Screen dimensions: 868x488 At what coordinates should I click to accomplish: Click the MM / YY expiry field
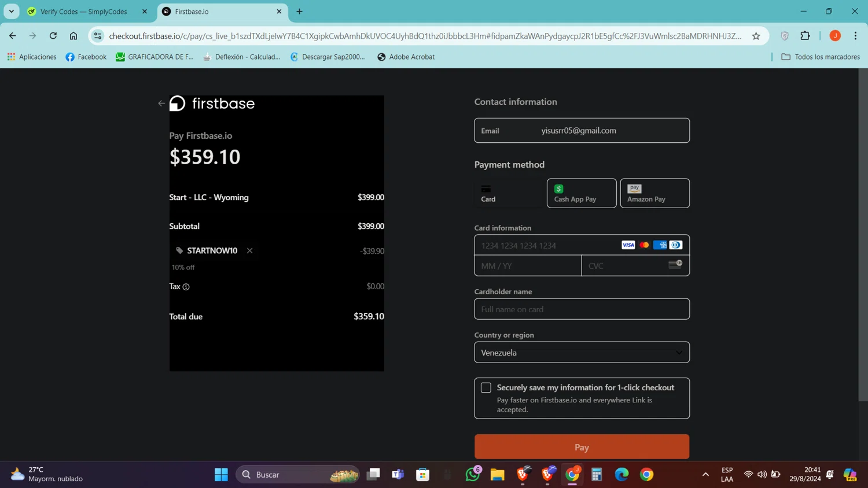(x=528, y=266)
